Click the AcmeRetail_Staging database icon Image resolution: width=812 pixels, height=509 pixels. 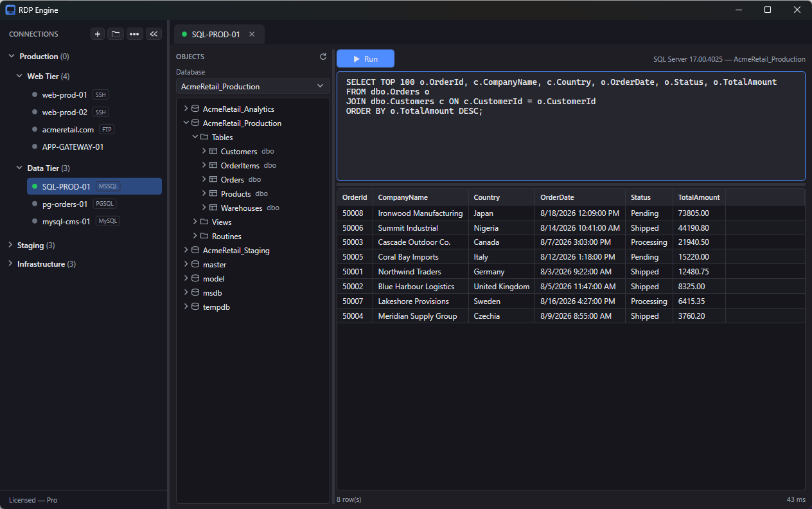195,250
